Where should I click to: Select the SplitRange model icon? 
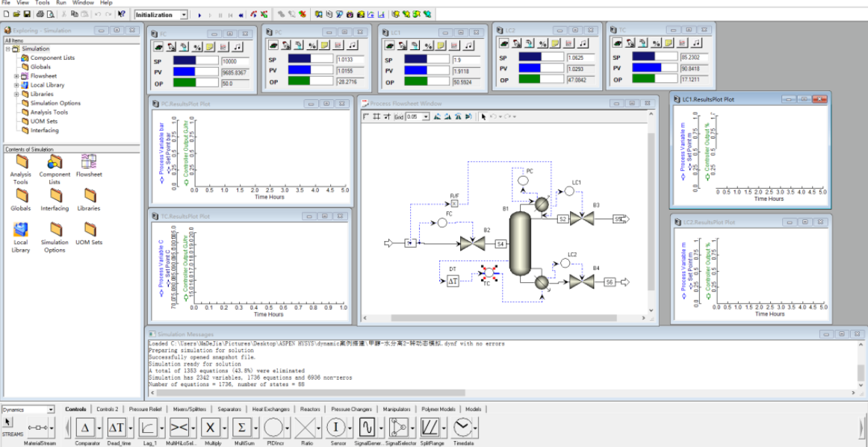(x=430, y=427)
